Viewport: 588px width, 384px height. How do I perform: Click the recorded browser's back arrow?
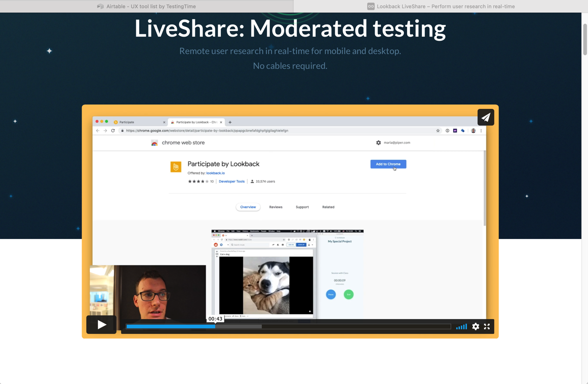97,131
